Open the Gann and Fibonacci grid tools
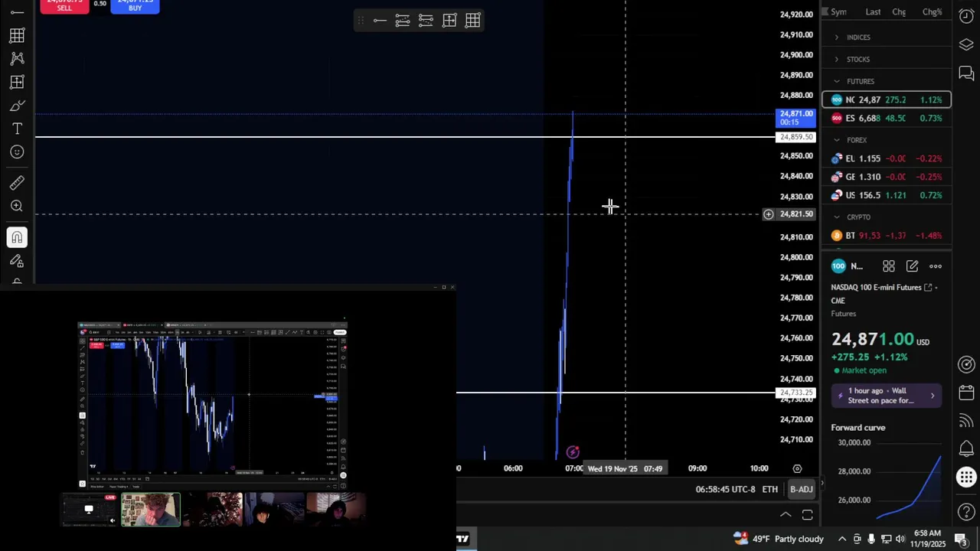 (x=17, y=35)
